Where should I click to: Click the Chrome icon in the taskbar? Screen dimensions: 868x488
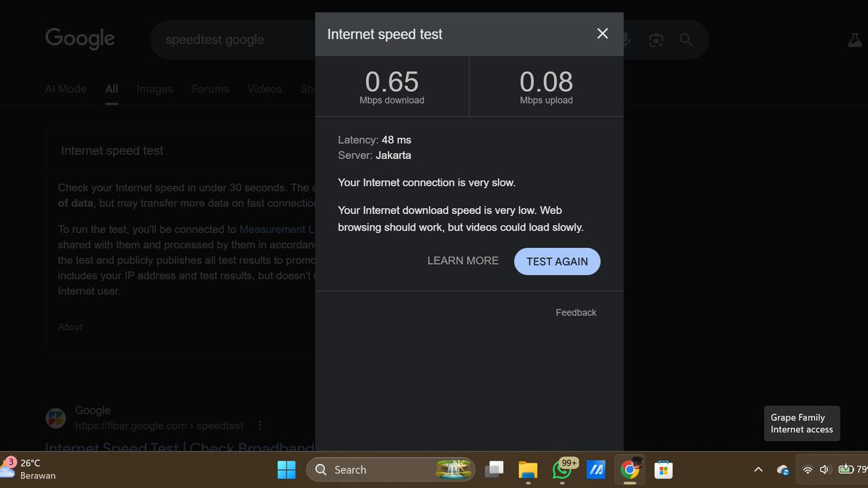(630, 470)
